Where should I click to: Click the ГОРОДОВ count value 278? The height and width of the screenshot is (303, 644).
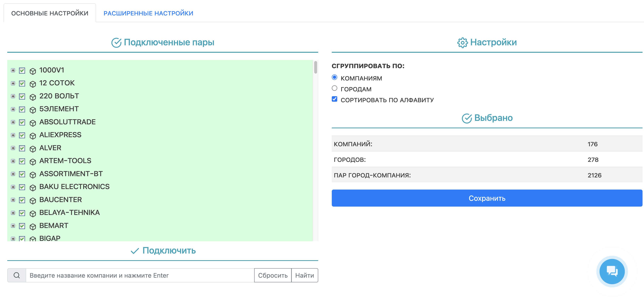[x=593, y=160]
